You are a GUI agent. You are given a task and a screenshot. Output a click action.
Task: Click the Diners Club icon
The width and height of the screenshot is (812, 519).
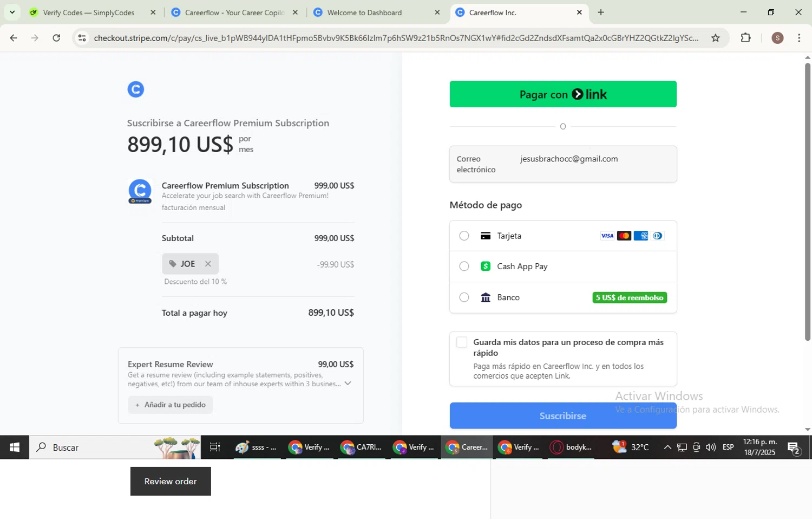coord(658,236)
